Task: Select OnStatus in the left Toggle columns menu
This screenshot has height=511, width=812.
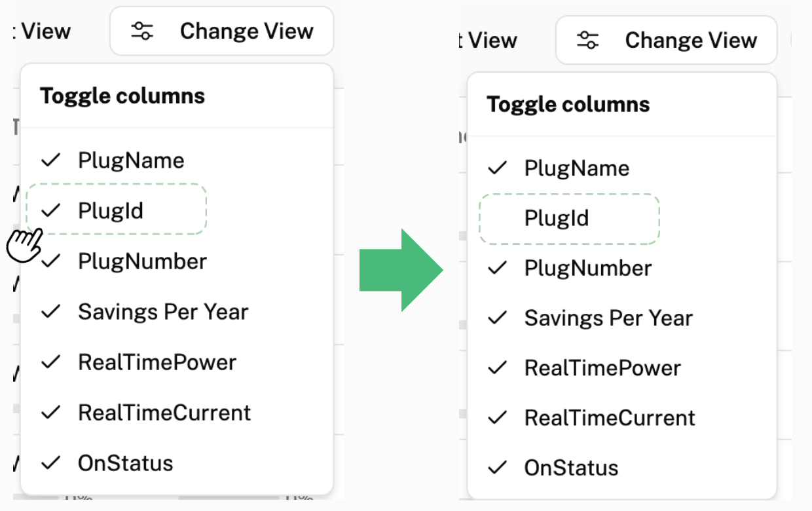Action: 125,463
